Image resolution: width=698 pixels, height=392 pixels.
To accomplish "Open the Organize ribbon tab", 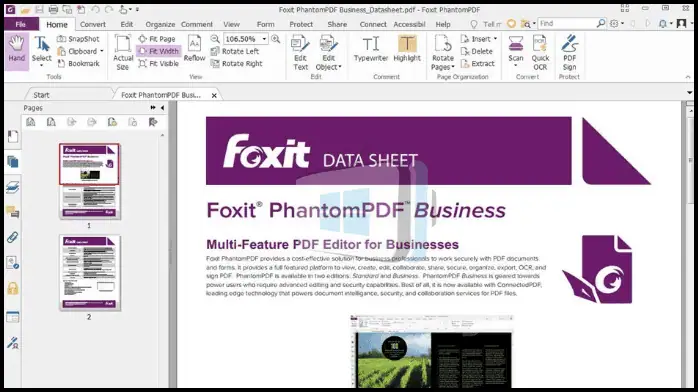I will click(x=160, y=24).
